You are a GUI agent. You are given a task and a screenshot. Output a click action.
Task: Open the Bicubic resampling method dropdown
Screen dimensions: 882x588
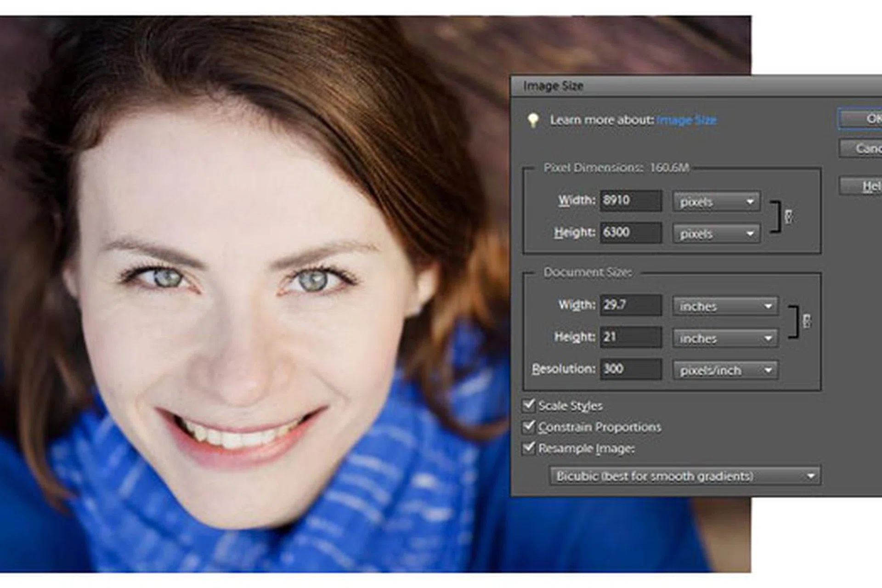[x=684, y=476]
